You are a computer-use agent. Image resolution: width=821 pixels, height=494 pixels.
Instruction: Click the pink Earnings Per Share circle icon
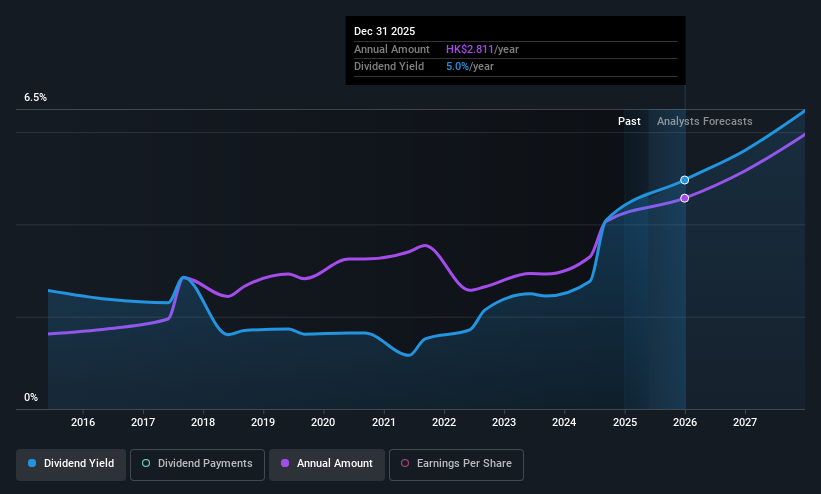tap(405, 464)
